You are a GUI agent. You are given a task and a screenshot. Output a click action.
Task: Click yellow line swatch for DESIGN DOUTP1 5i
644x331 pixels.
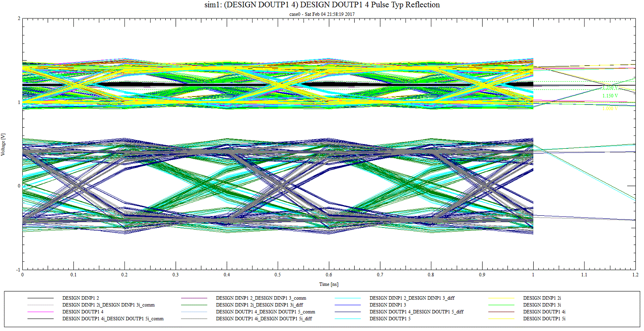tap(502, 319)
